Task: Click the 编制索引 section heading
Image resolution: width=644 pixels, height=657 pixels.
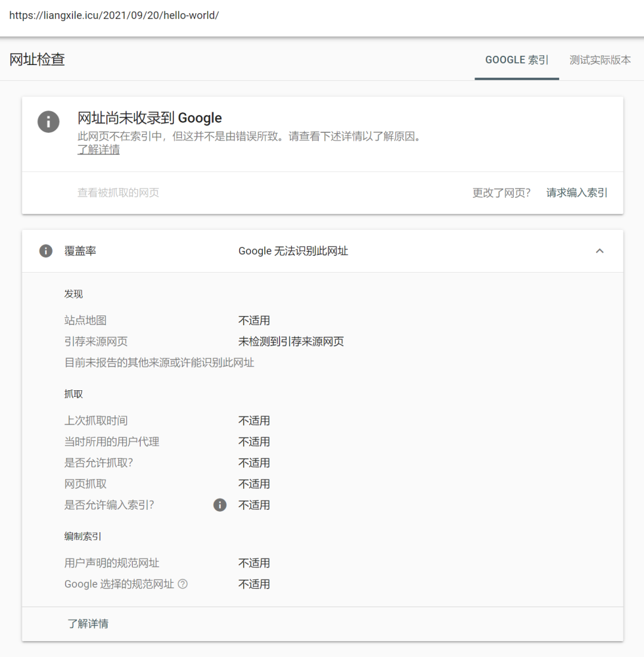Action: coord(83,536)
